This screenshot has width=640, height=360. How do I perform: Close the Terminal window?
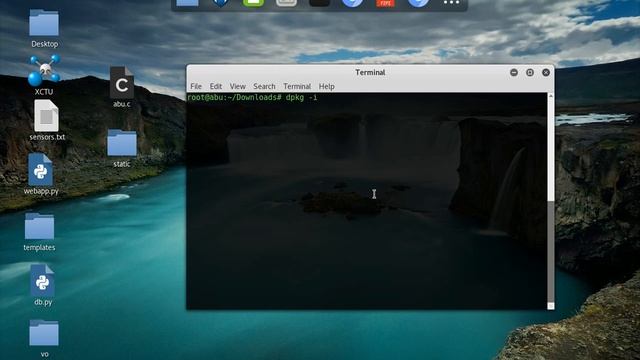(x=546, y=73)
